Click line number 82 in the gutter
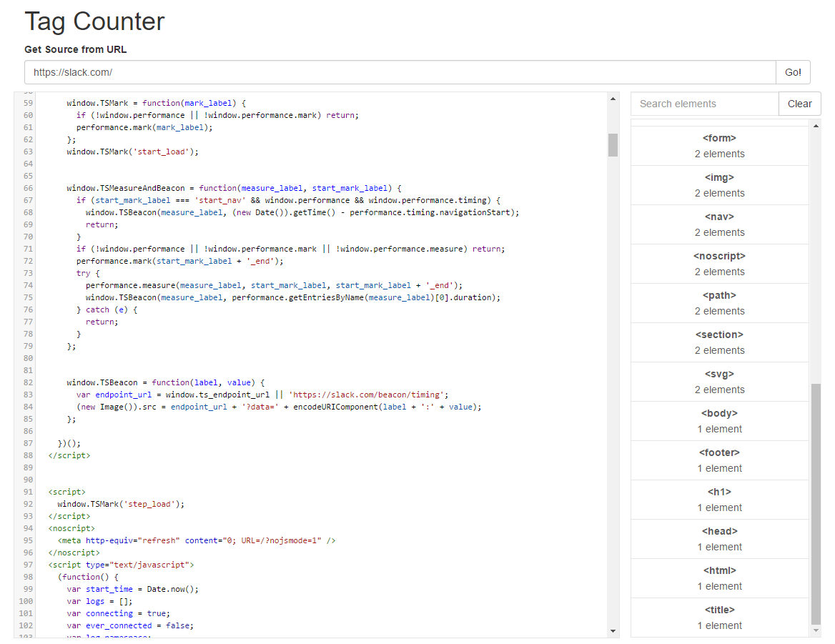Image resolution: width=835 pixels, height=644 pixels. coord(28,382)
